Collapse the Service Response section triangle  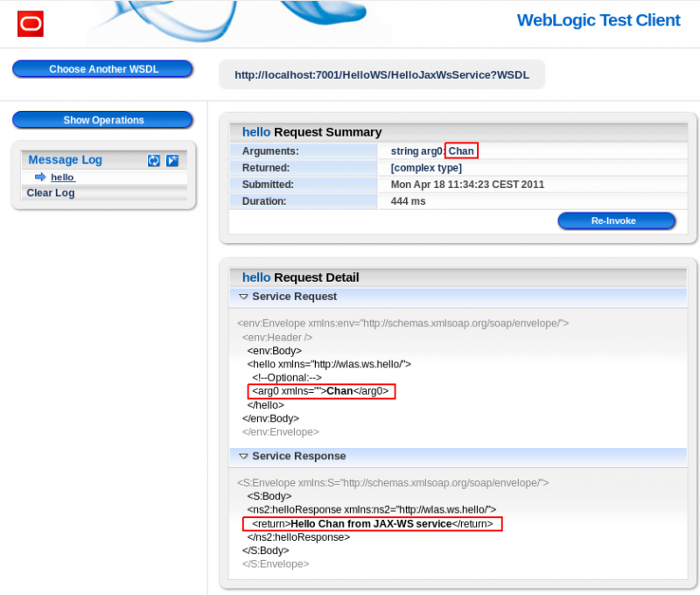(243, 456)
